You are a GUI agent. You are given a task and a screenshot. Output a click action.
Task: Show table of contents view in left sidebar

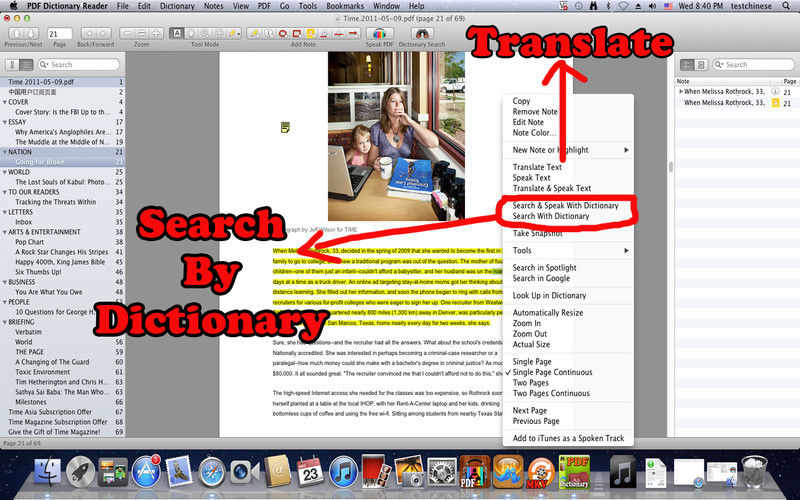pos(27,65)
